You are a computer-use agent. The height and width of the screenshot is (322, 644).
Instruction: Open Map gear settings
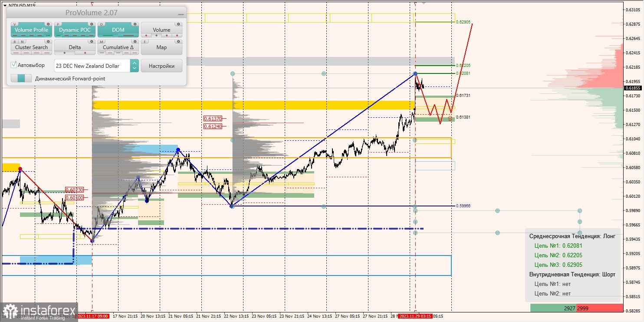(x=178, y=42)
